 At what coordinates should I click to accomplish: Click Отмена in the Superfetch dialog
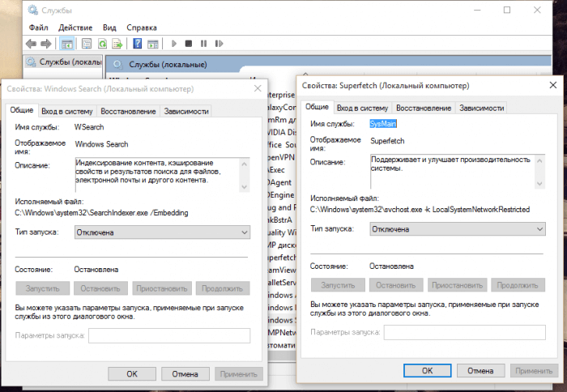click(x=480, y=370)
